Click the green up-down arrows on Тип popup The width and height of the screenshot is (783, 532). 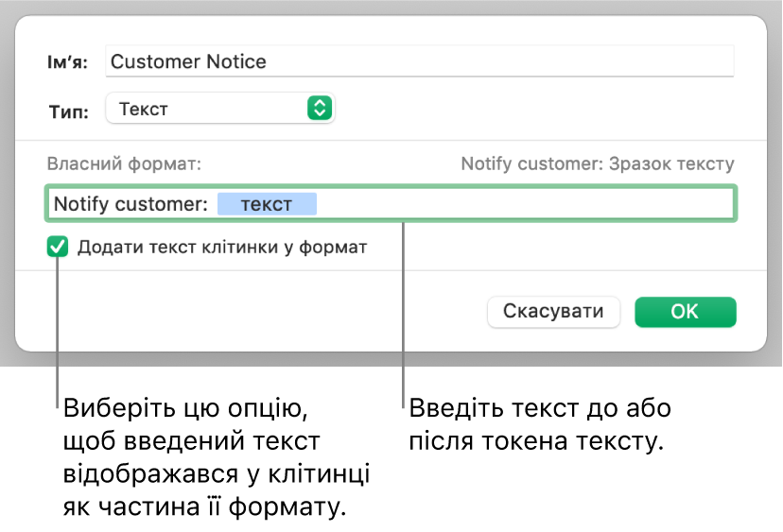(x=321, y=109)
